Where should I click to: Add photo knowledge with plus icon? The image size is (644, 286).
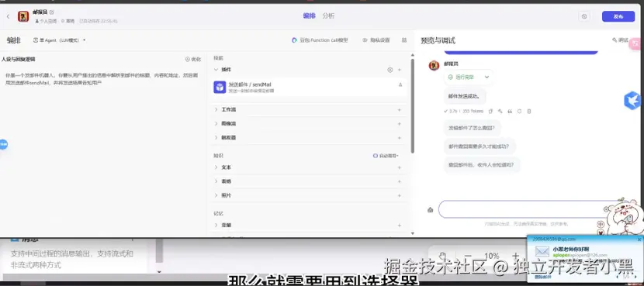400,195
